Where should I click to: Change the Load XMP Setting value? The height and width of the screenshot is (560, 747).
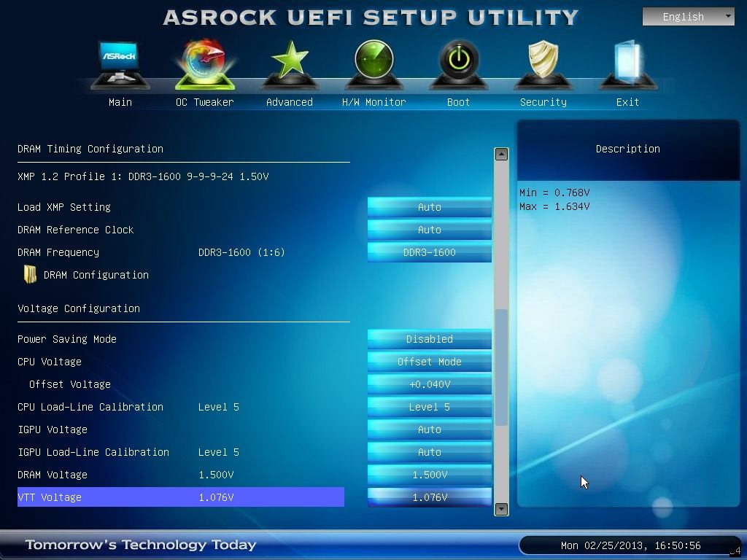coord(429,207)
